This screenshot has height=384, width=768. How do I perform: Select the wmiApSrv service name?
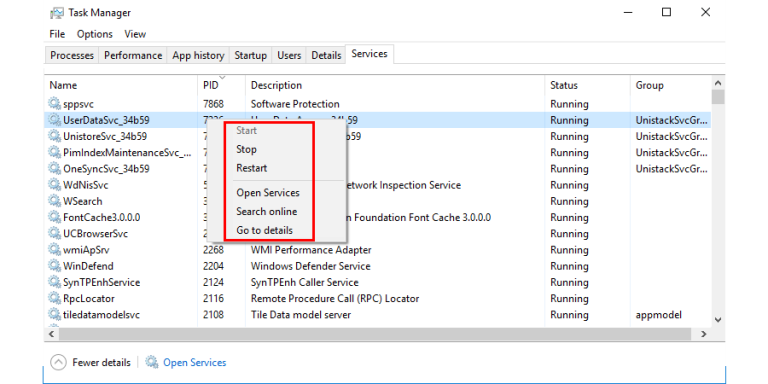click(86, 250)
